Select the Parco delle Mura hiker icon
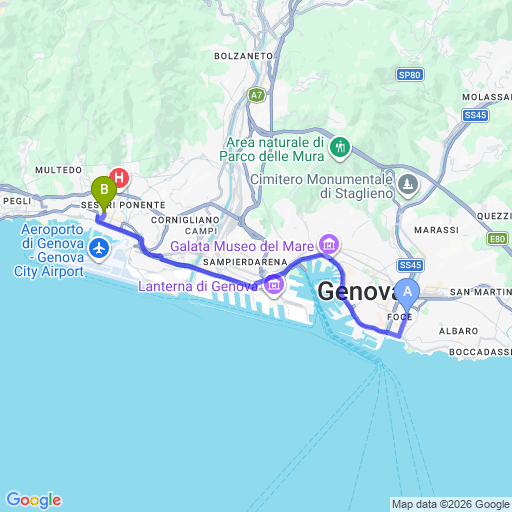The height and width of the screenshot is (512, 512). [340, 148]
